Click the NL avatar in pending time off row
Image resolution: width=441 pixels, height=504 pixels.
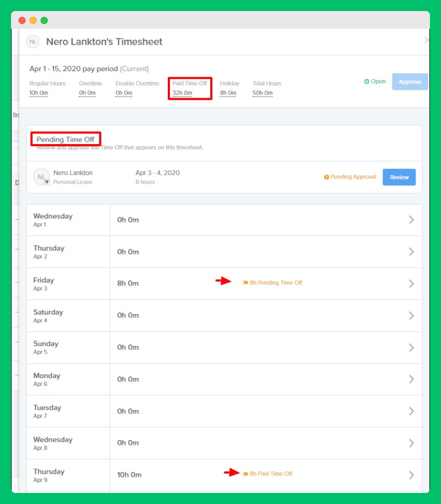(x=41, y=177)
